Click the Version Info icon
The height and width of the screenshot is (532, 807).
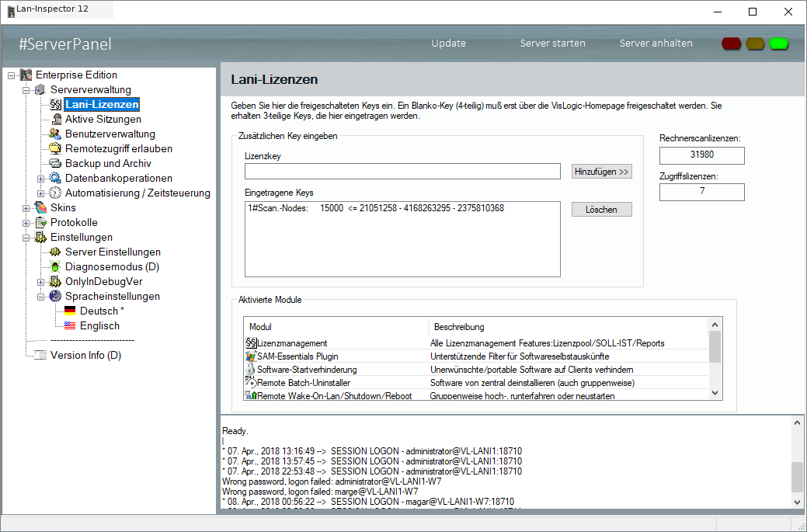[x=40, y=356]
